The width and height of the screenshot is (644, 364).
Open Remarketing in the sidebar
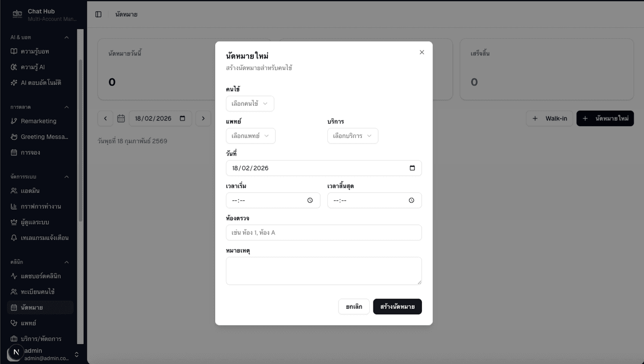tap(39, 121)
